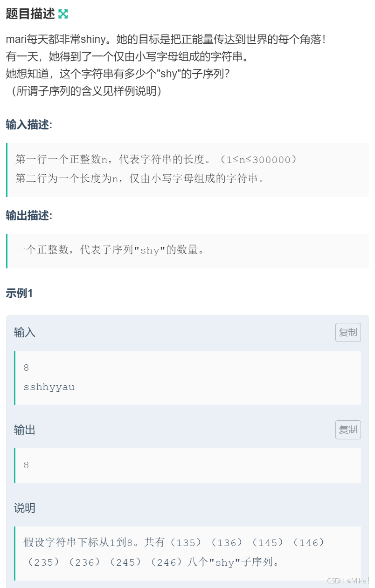Click the number 8 in the sample output

[26, 465]
